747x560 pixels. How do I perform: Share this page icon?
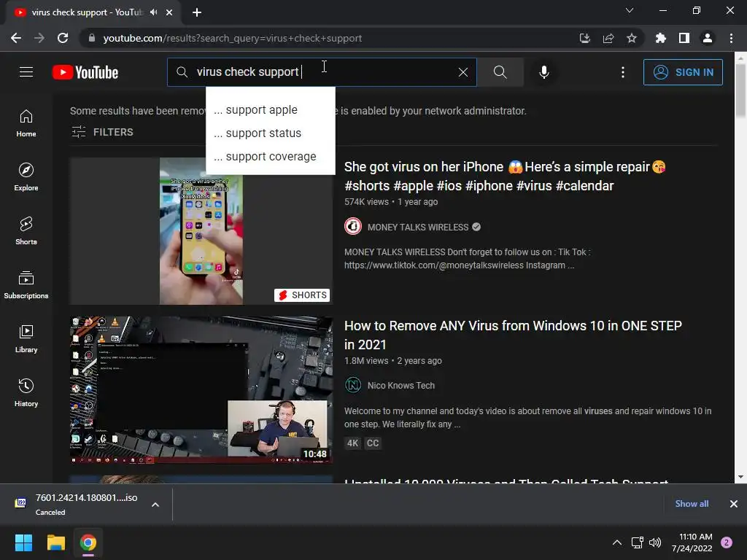pyautogui.click(x=608, y=38)
